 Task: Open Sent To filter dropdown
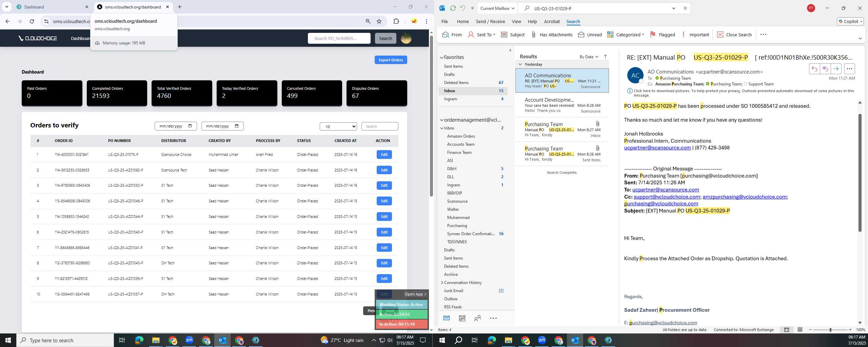coord(481,35)
